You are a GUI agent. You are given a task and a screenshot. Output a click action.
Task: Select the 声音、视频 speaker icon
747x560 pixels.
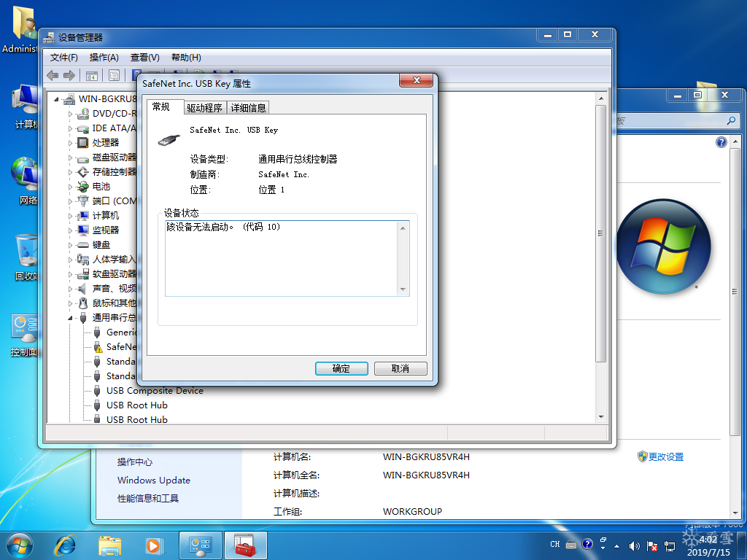click(83, 289)
